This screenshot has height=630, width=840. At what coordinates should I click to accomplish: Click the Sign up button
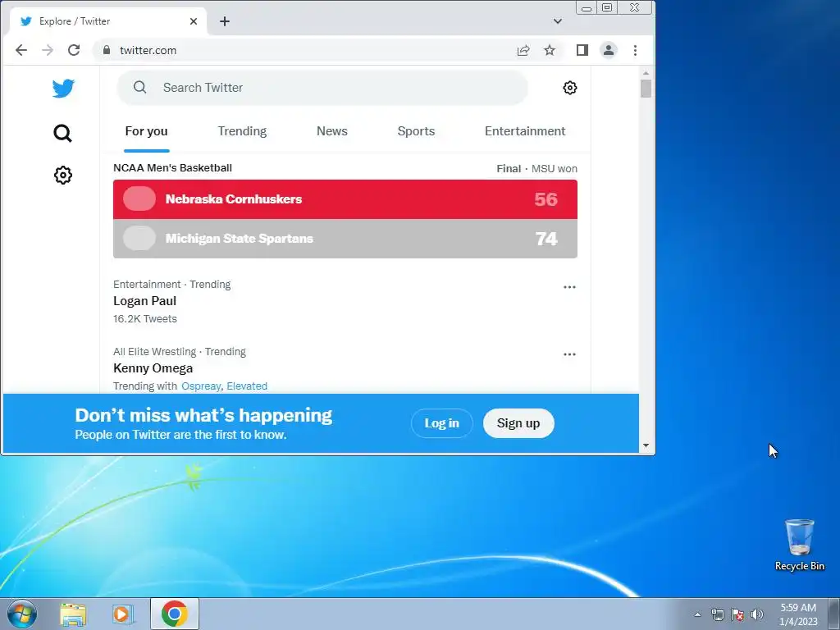click(518, 423)
